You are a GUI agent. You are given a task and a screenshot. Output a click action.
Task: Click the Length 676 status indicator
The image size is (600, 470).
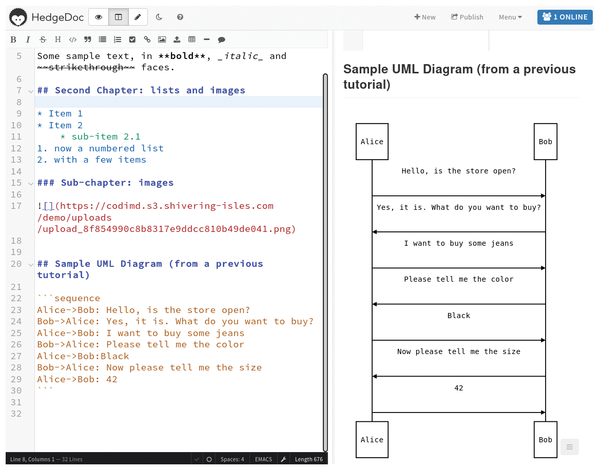[x=308, y=459]
